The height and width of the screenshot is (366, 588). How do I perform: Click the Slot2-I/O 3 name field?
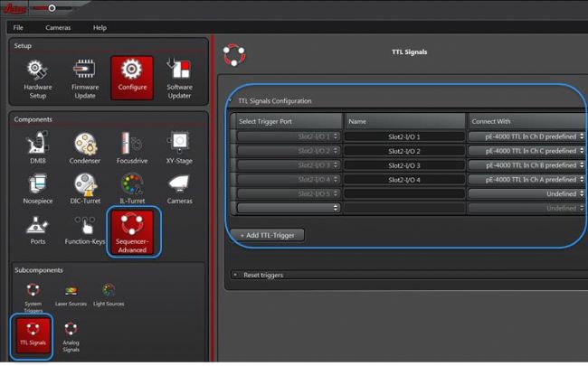click(x=404, y=165)
